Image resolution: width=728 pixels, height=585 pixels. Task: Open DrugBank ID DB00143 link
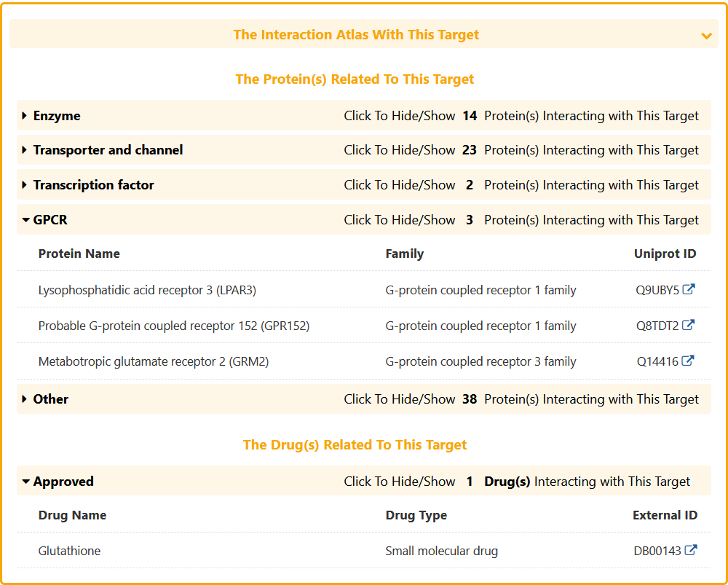pos(657,551)
